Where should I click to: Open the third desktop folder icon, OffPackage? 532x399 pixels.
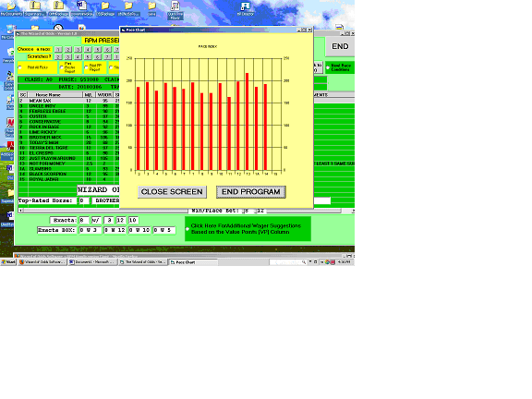tap(58, 8)
